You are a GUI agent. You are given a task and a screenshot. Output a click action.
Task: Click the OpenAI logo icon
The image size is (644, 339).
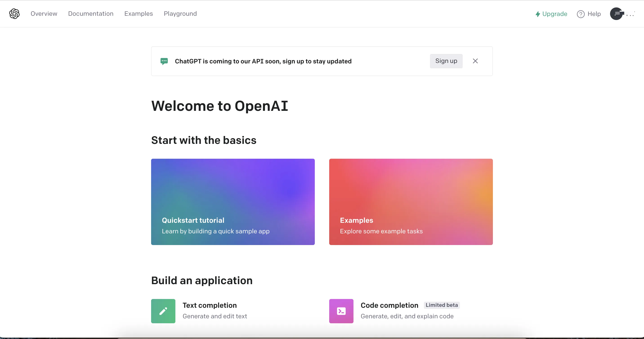pyautogui.click(x=14, y=14)
